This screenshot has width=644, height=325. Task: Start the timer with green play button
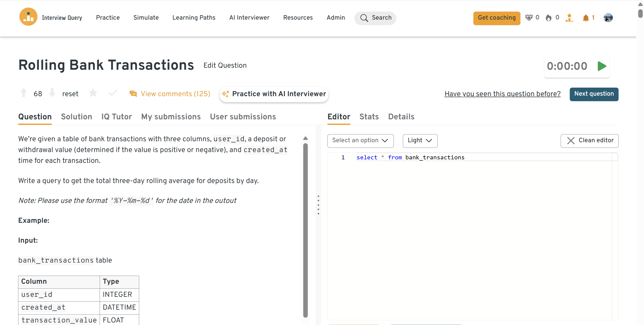602,66
